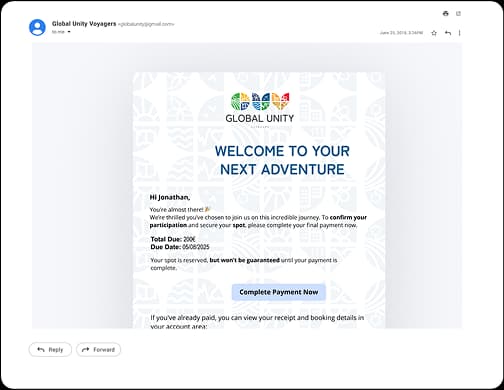Click the reply arrow icon beside the star
The image size is (504, 390).
(448, 33)
